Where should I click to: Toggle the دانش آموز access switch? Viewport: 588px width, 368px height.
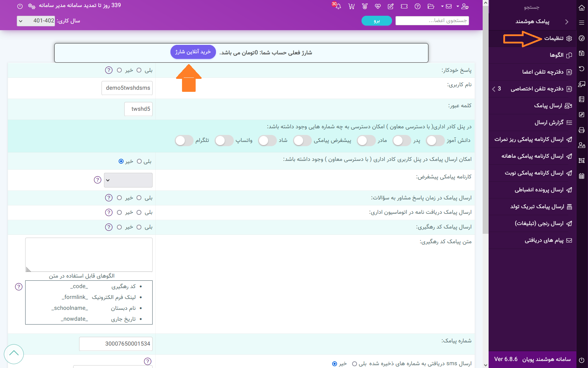click(x=435, y=141)
